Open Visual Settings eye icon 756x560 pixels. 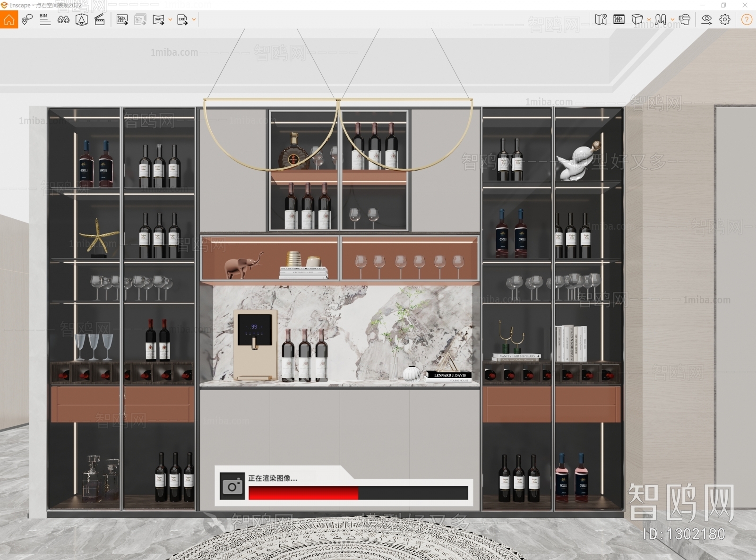(706, 19)
